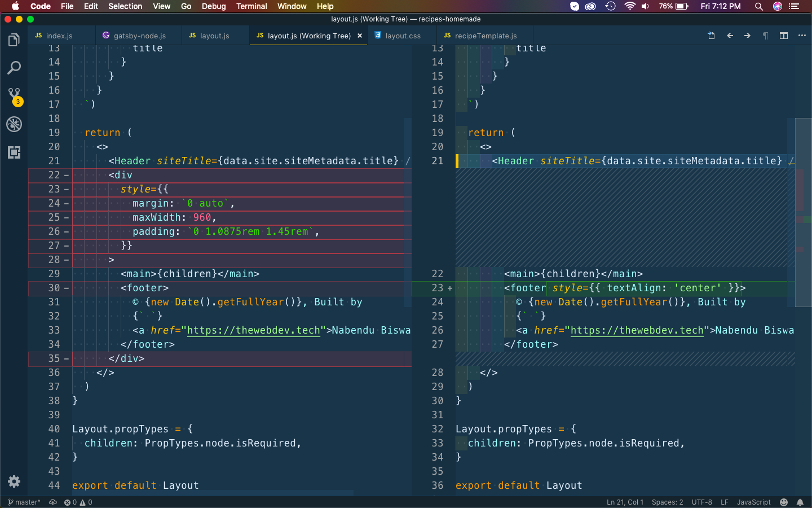
Task: Click the JavaScript language mode selector
Action: (753, 502)
